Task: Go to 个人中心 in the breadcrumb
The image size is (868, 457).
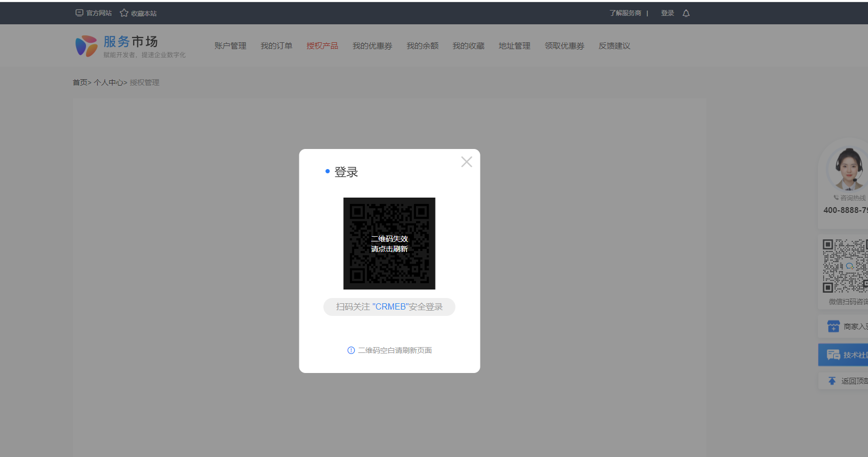Action: click(x=108, y=82)
